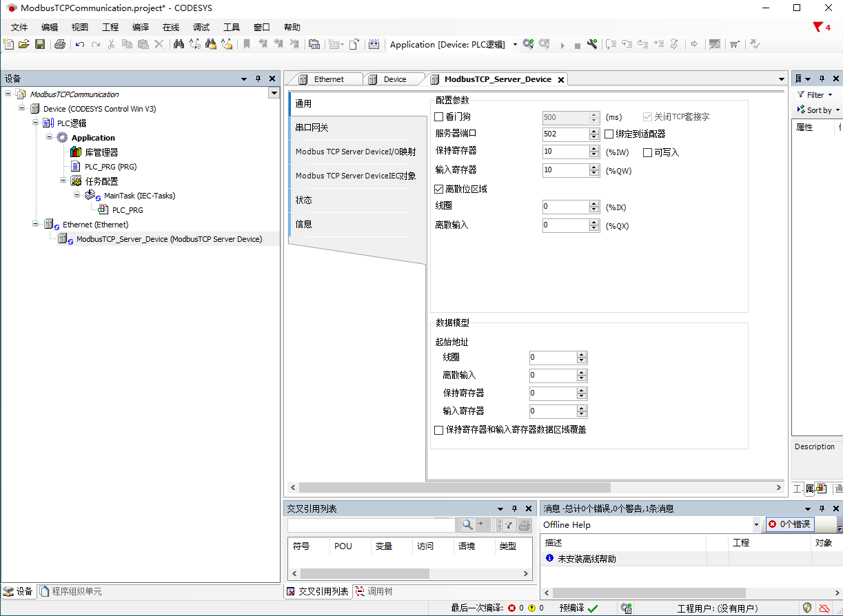The image size is (843, 616).
Task: Click the status bar device gear icon
Action: [627, 608]
